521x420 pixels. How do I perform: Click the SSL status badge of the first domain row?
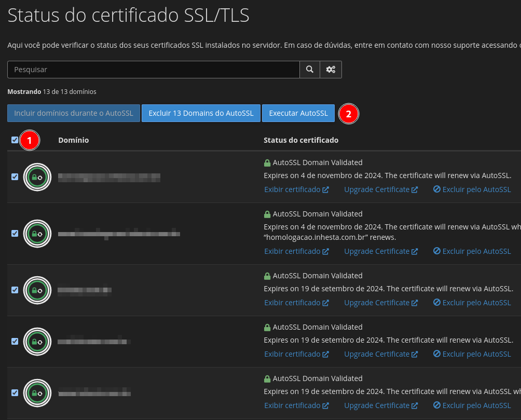(37, 177)
